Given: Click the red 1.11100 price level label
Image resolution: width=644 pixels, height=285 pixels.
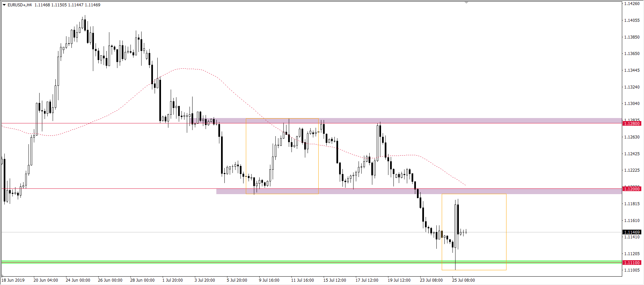Looking at the screenshot, I should (x=632, y=263).
